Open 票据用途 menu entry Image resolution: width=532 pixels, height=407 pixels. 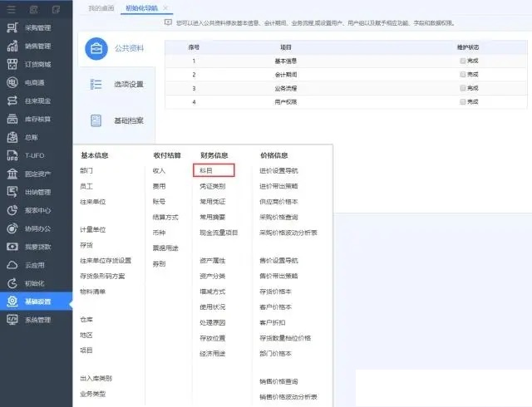165,248
